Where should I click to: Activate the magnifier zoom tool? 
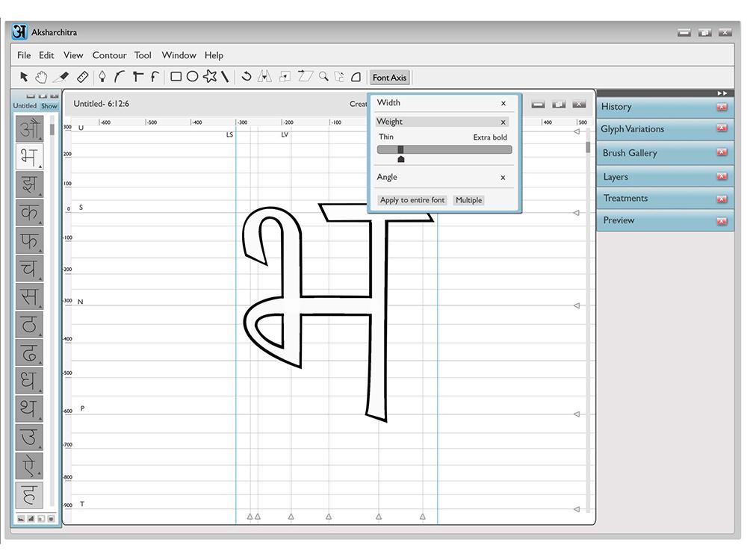pyautogui.click(x=323, y=76)
